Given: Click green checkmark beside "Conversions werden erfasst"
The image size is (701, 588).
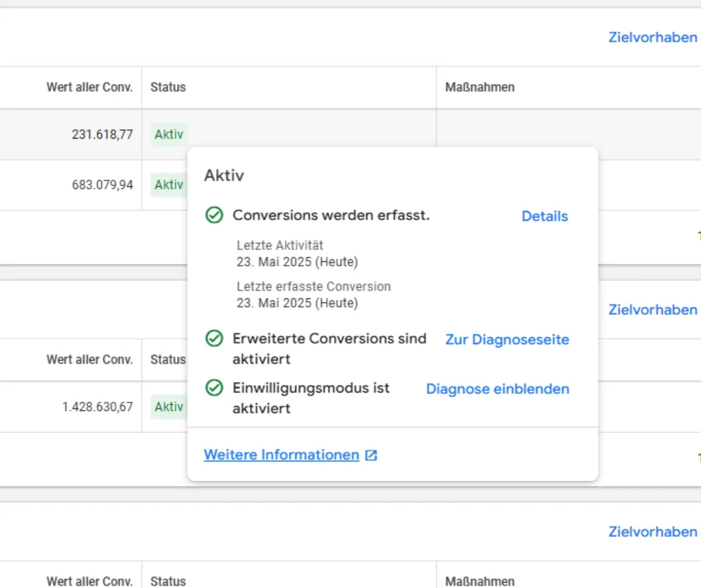Looking at the screenshot, I should (213, 215).
